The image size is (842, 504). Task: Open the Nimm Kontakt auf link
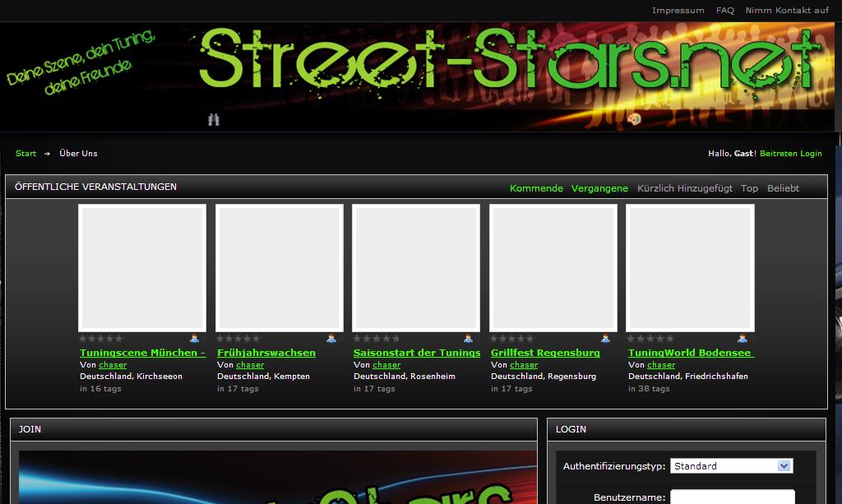point(787,10)
